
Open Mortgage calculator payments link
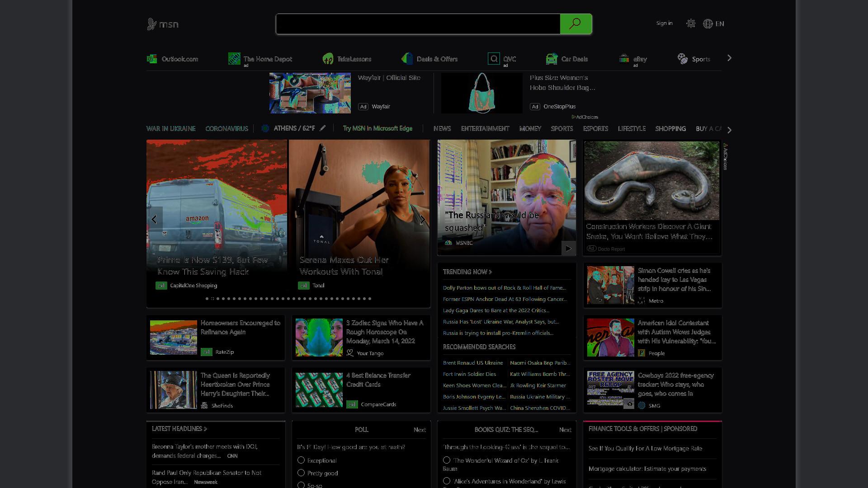click(x=647, y=469)
